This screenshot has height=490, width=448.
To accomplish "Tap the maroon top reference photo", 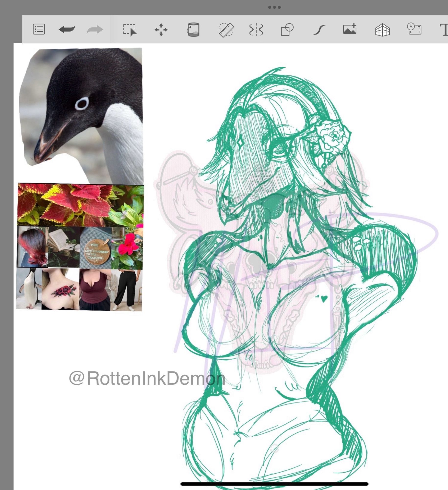I will coord(95,290).
